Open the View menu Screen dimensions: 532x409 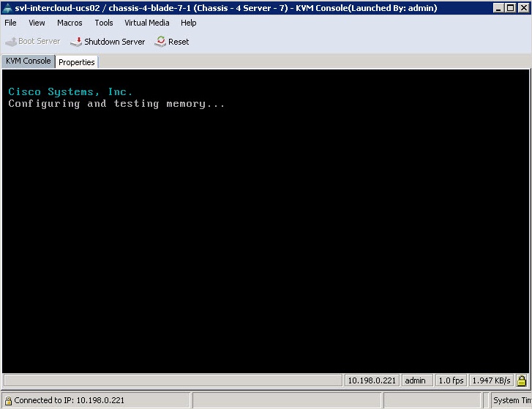pos(37,23)
